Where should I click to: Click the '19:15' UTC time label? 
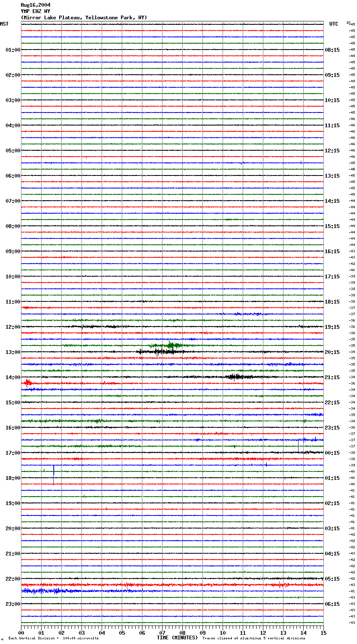click(332, 327)
